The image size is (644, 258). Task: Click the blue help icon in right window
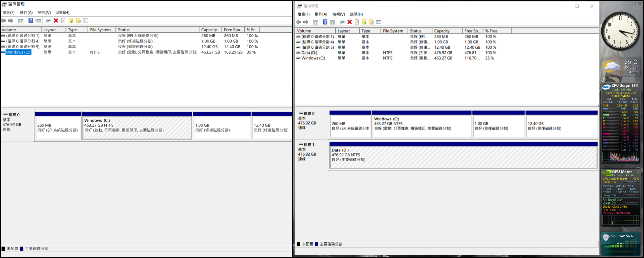click(x=325, y=22)
